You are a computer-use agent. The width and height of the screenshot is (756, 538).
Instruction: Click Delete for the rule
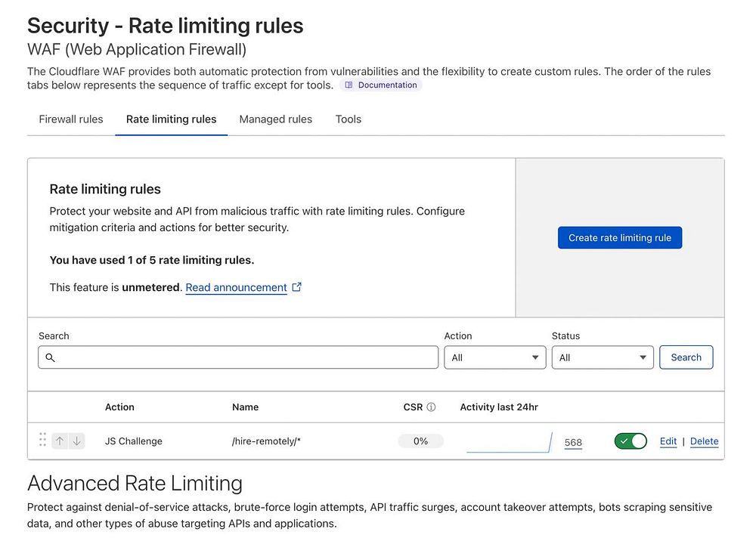coord(704,441)
